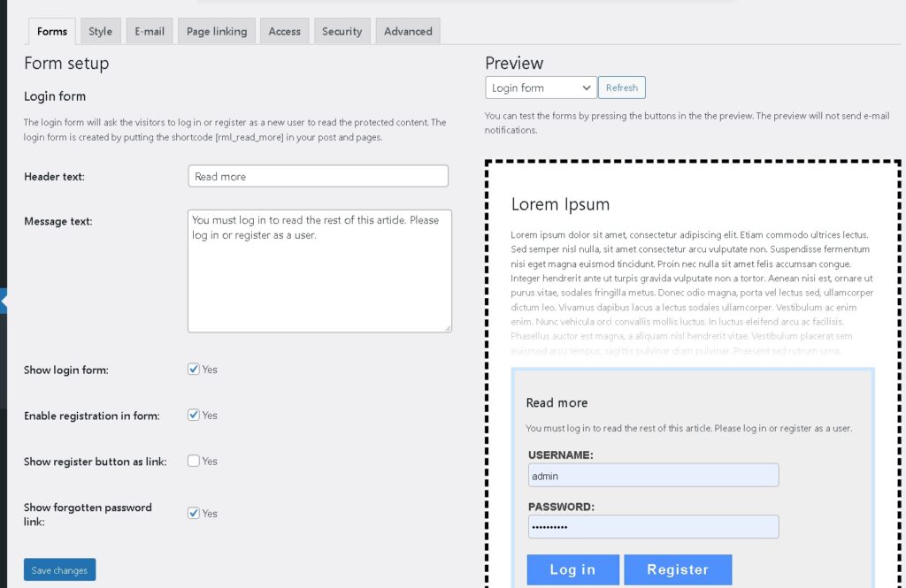The height and width of the screenshot is (588, 906).
Task: Go to the Page linking tab
Action: pyautogui.click(x=217, y=31)
